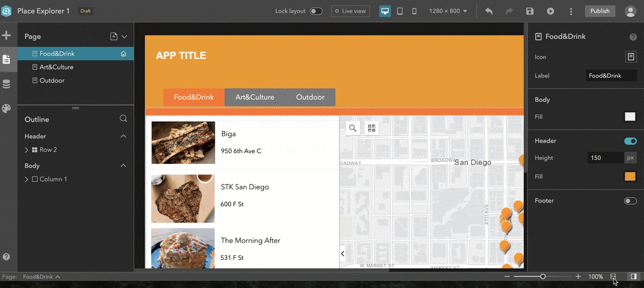Toggle Lock layout switch
This screenshot has height=288, width=644.
point(316,11)
